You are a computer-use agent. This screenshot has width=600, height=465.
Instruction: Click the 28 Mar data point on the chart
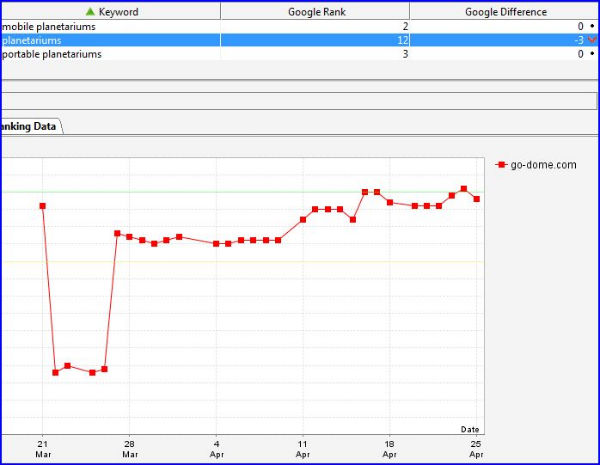[129, 237]
